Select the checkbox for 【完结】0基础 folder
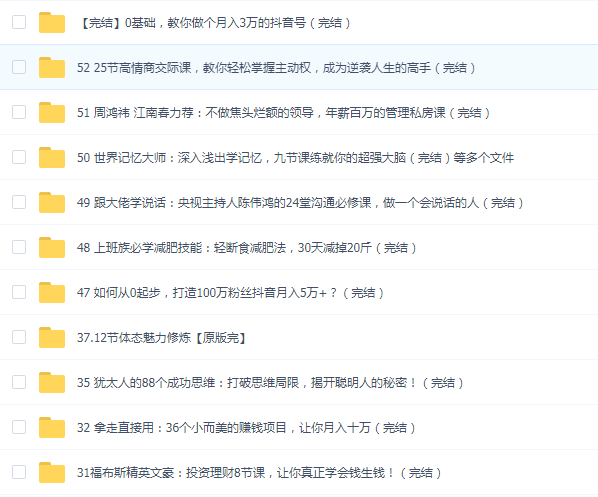 click(x=19, y=22)
